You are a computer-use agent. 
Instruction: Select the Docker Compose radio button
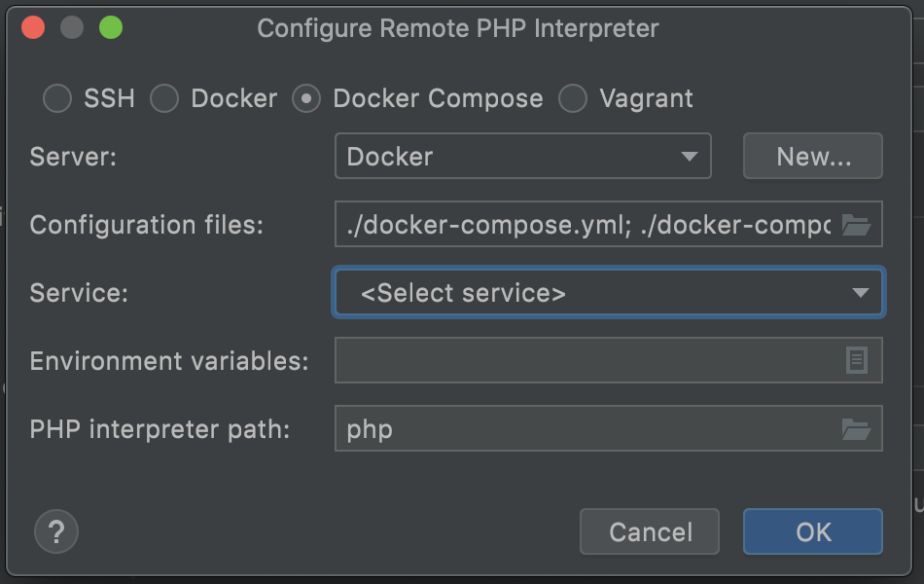coord(306,98)
